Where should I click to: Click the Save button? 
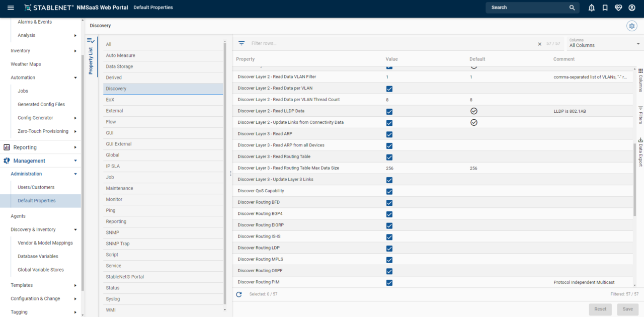click(x=627, y=309)
